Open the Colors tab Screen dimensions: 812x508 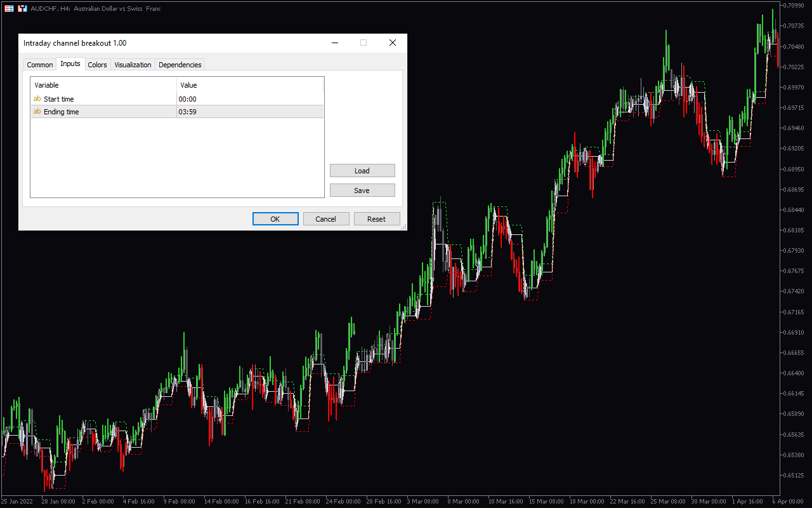97,65
